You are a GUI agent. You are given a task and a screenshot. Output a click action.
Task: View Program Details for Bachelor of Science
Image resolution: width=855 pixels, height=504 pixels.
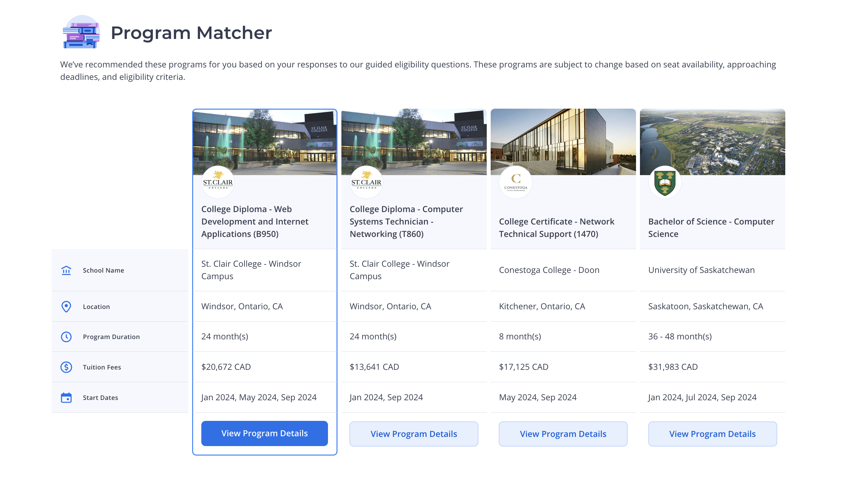(712, 433)
